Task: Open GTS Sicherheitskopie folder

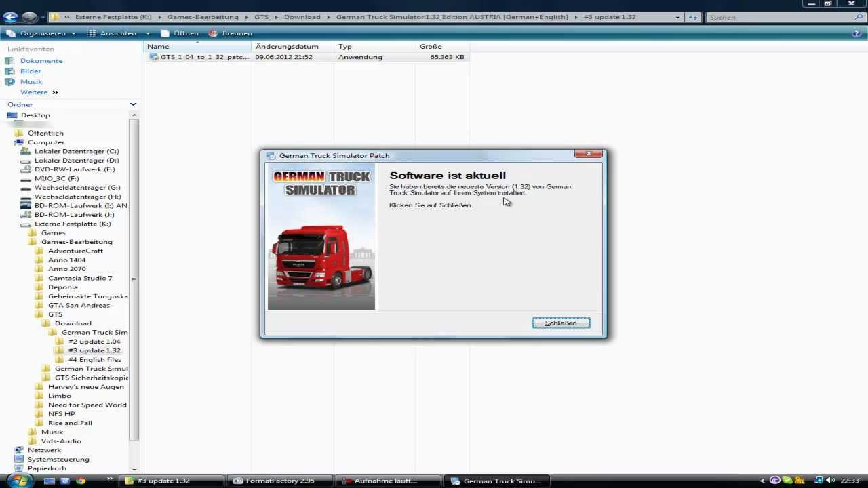Action: point(91,378)
